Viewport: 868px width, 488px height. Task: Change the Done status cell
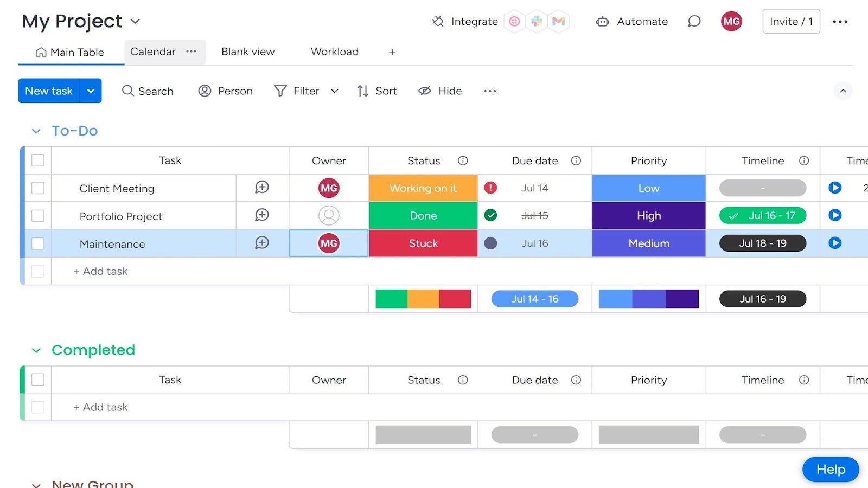pyautogui.click(x=423, y=216)
